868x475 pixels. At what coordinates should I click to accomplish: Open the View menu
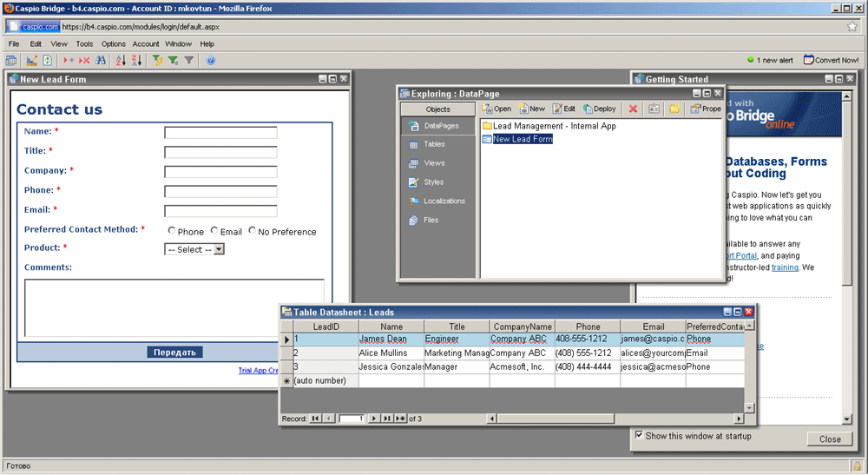(x=59, y=43)
